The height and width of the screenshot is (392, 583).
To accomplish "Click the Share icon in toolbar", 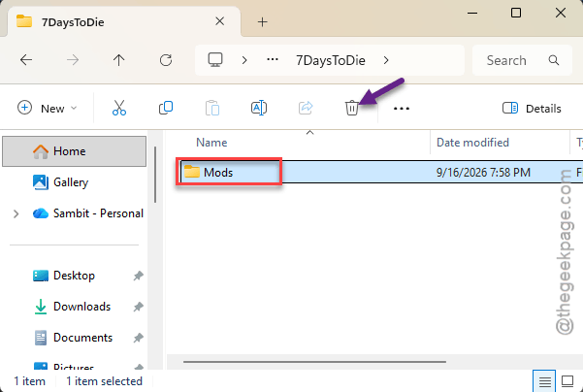I will point(306,108).
